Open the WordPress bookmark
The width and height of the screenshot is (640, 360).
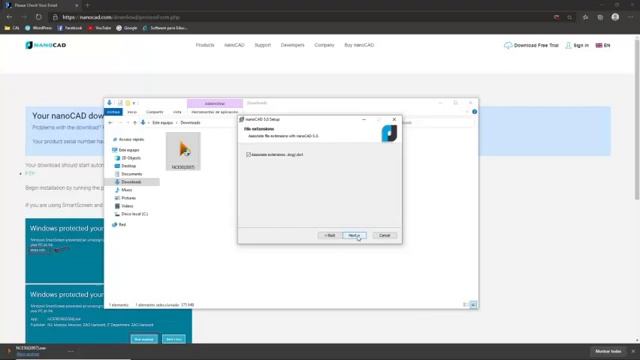(x=39, y=28)
